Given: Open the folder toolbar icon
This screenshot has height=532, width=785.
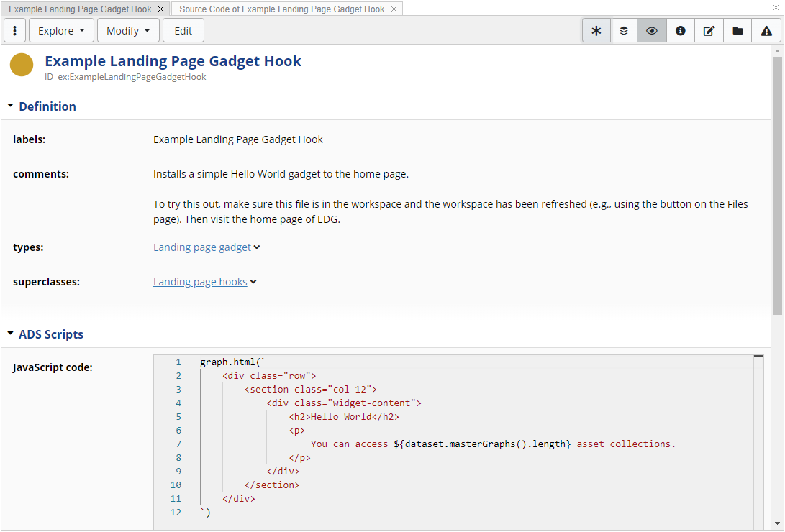Looking at the screenshot, I should click(737, 30).
